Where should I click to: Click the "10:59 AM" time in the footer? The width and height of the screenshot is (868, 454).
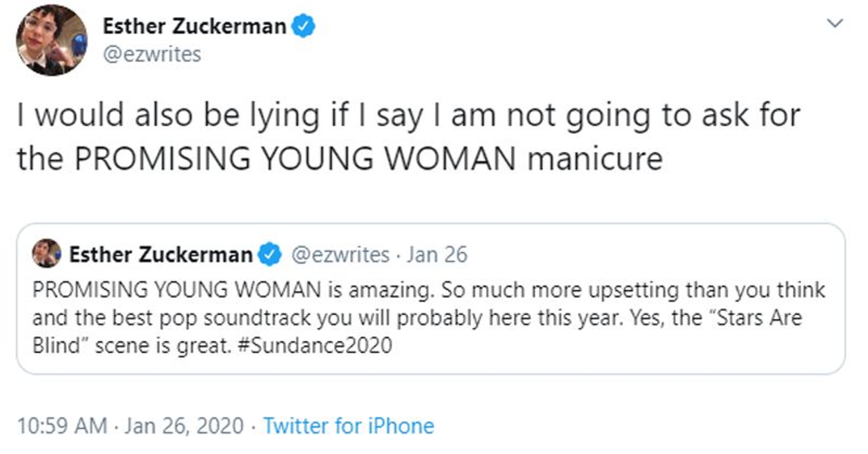click(62, 426)
